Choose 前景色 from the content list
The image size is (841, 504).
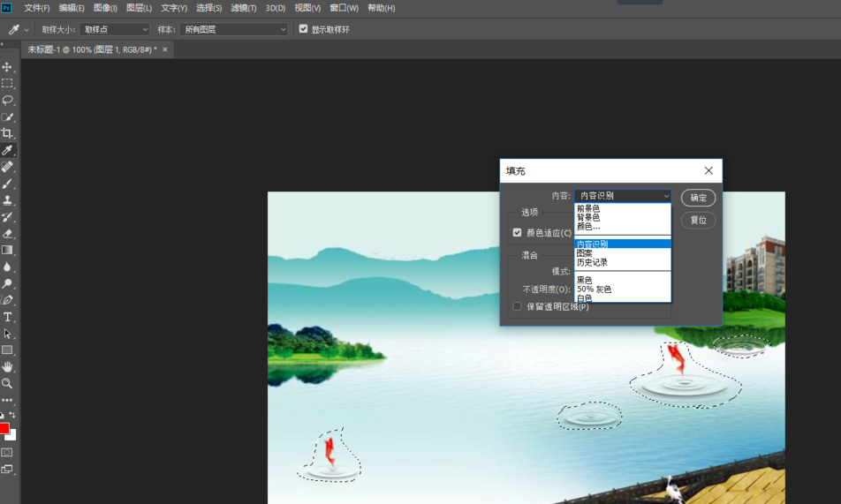[x=588, y=208]
